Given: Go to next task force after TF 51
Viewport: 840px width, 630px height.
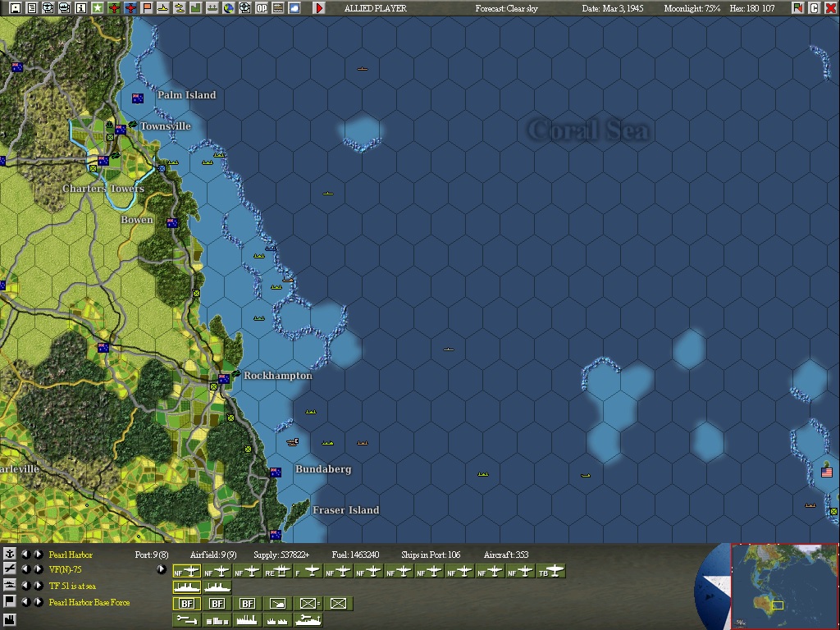Looking at the screenshot, I should (39, 586).
